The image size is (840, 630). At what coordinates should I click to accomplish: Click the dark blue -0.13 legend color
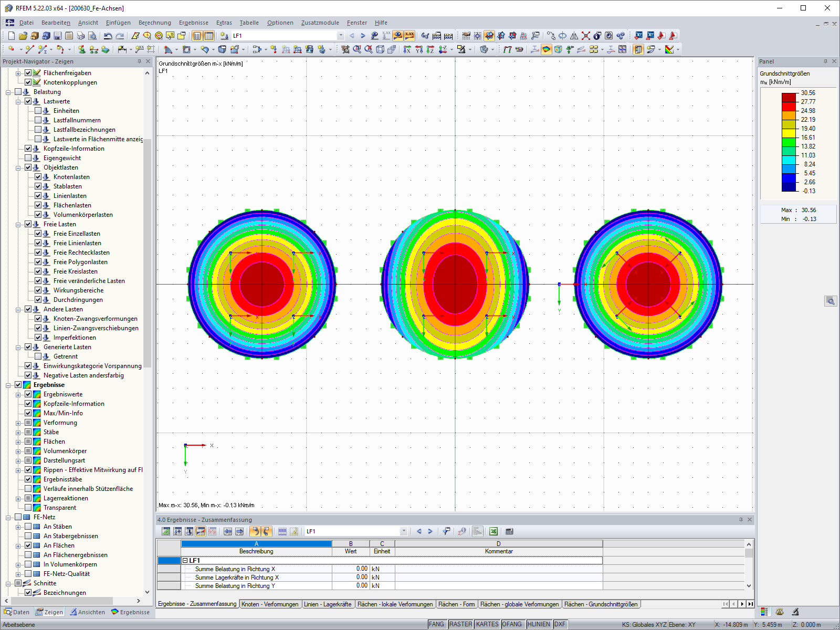click(x=789, y=187)
